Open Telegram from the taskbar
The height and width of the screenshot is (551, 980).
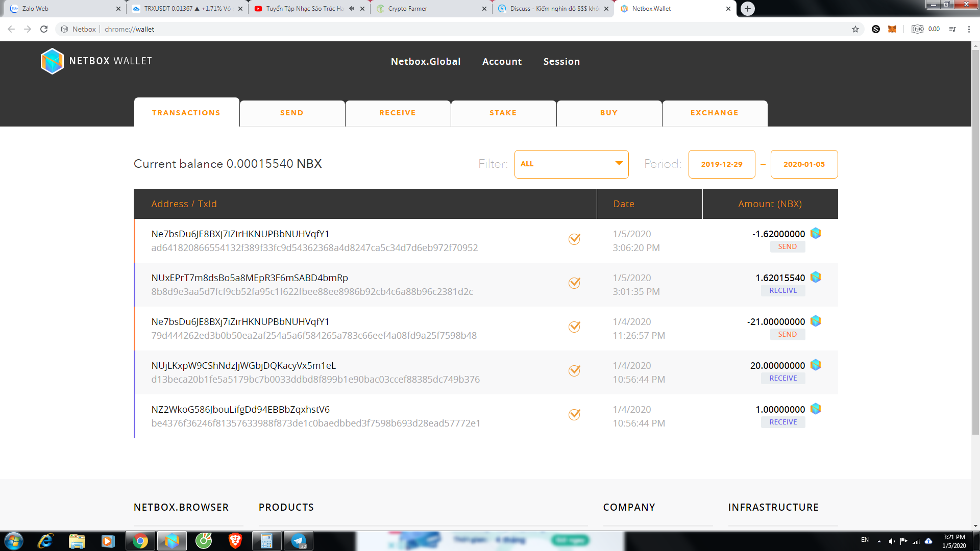point(298,541)
